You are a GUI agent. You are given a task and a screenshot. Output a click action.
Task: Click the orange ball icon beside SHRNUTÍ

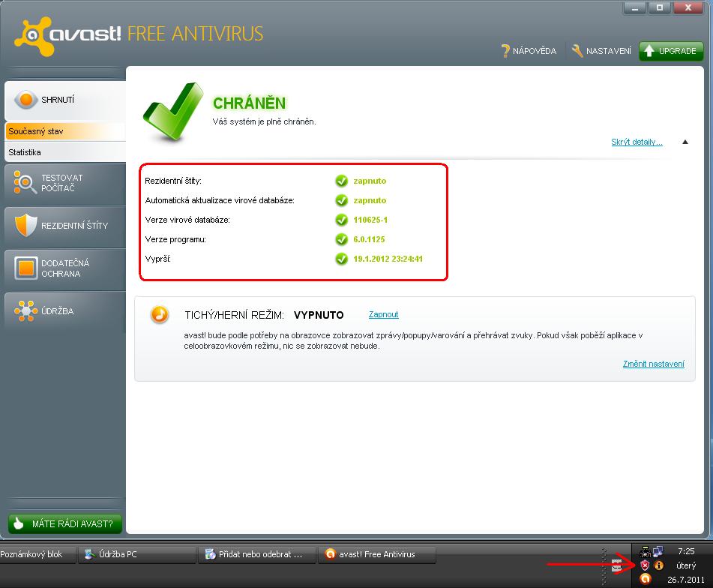click(x=26, y=100)
